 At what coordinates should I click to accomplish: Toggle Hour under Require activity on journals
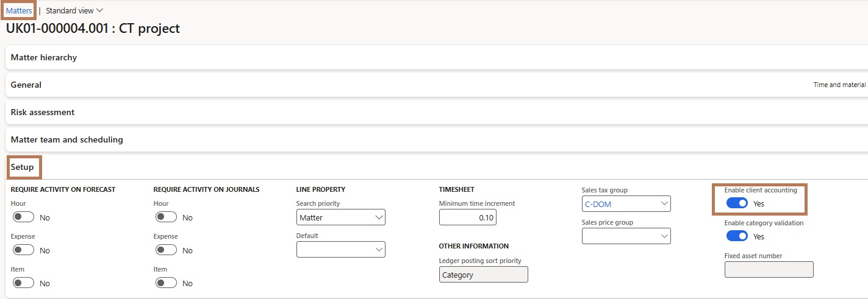point(167,217)
